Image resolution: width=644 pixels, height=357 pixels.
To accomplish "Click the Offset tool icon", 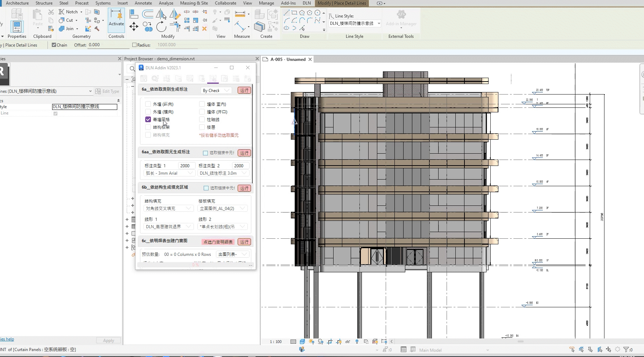I will click(148, 14).
